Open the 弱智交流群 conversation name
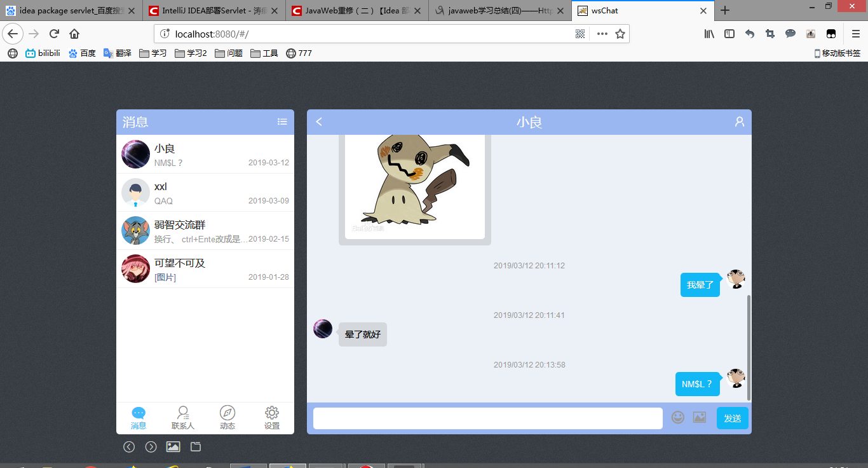868x468 pixels. point(180,224)
